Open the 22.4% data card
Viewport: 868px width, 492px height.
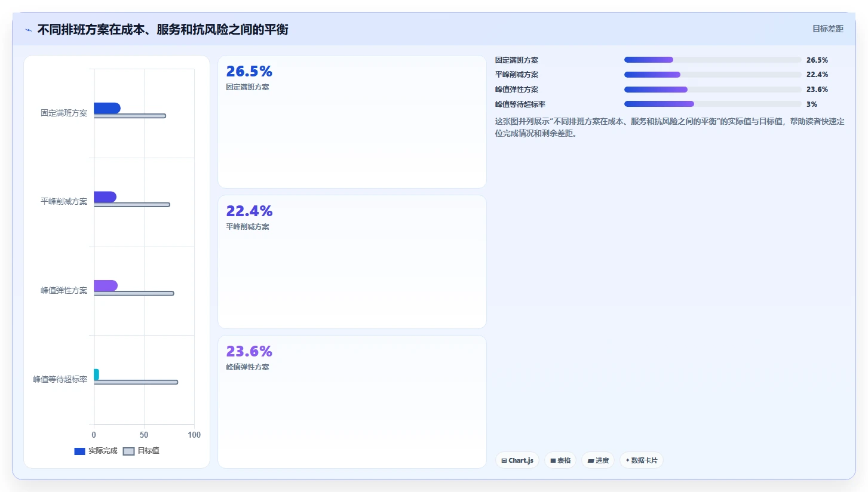click(x=352, y=262)
